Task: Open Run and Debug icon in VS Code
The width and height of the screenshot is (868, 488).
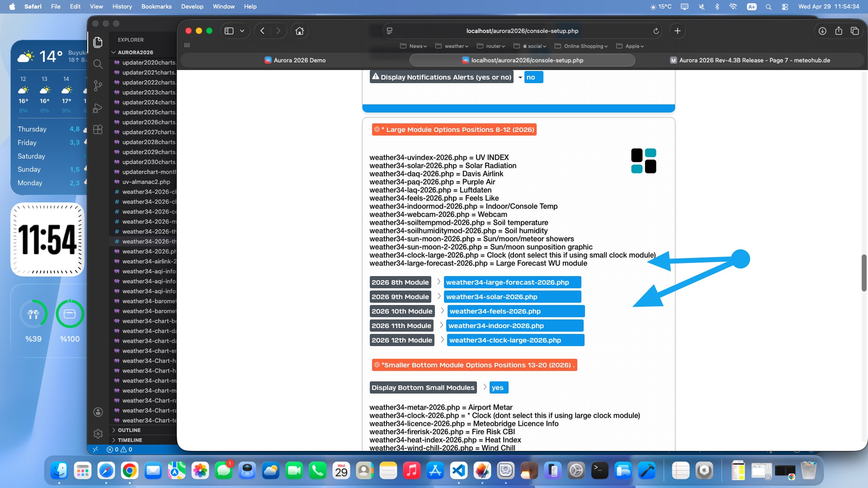Action: [98, 108]
